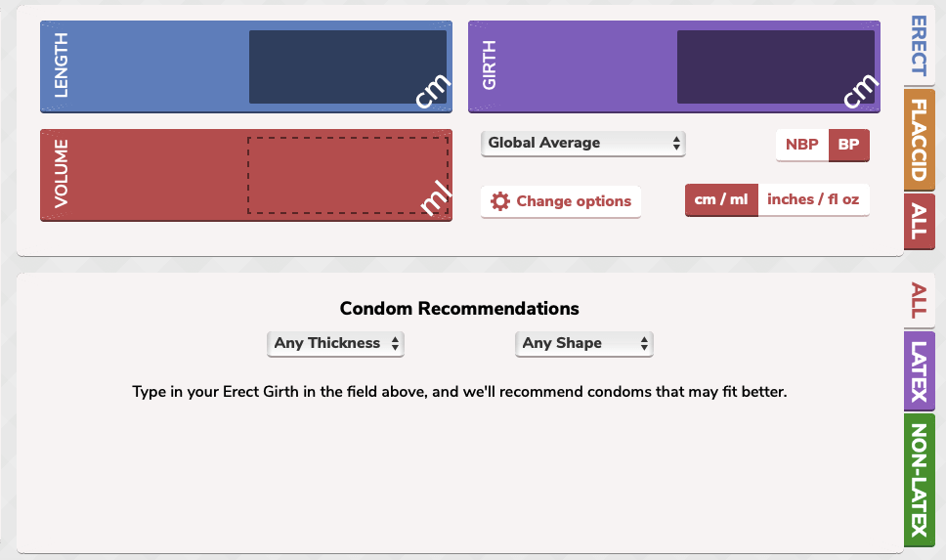
Task: Switch to the ERECT tab
Action: point(919,46)
